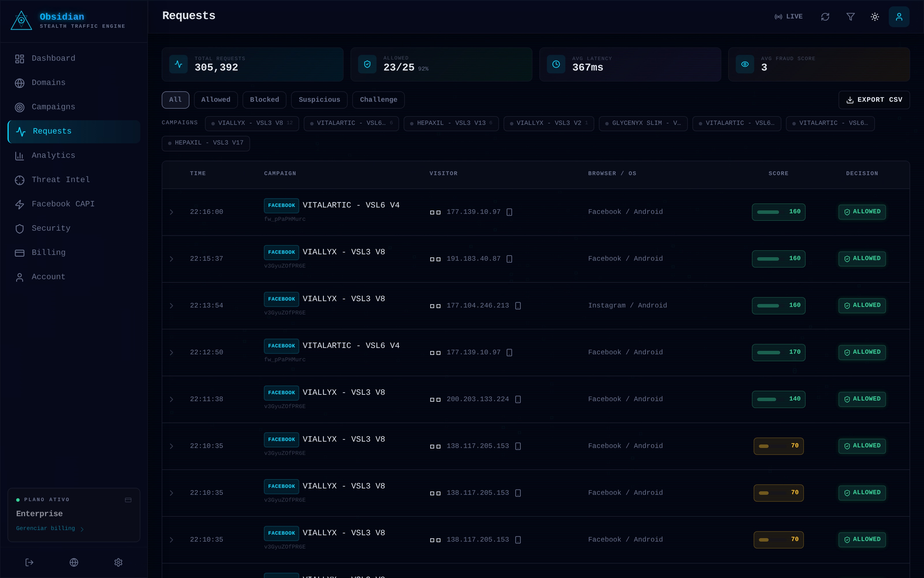Click the Domains globe icon in sidebar
The height and width of the screenshot is (578, 924).
19,83
